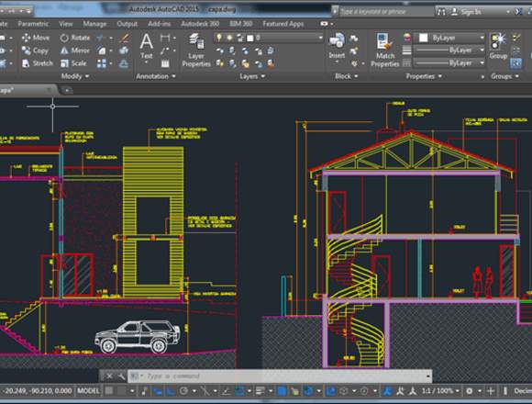Viewport: 532px width, 404px height.
Task: Open the Add-ins ribbon tab
Action: [159, 24]
